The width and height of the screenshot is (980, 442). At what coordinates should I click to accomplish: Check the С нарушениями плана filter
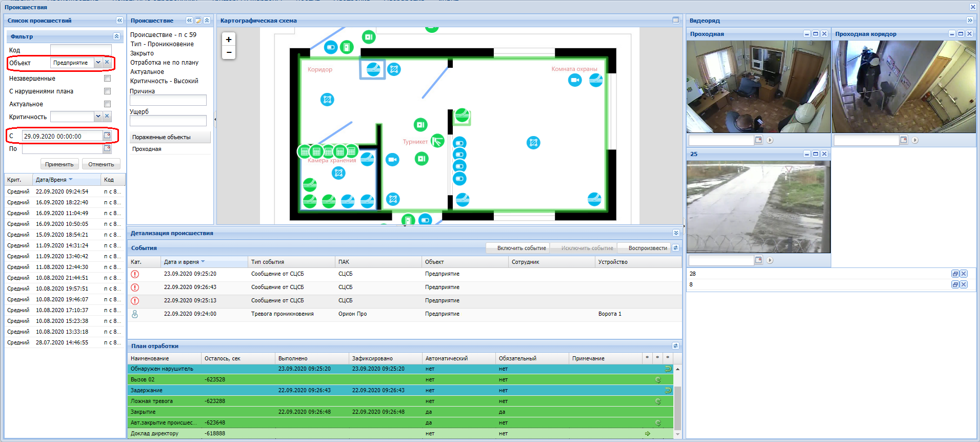point(107,91)
